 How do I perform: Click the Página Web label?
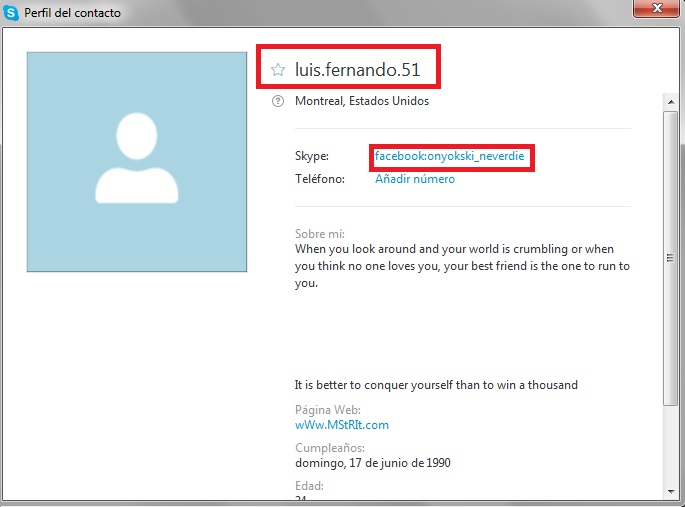pos(328,410)
